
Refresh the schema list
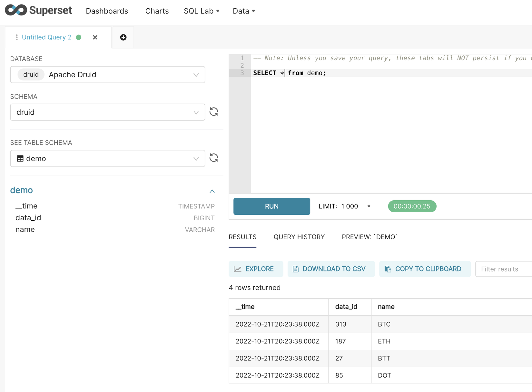[214, 112]
